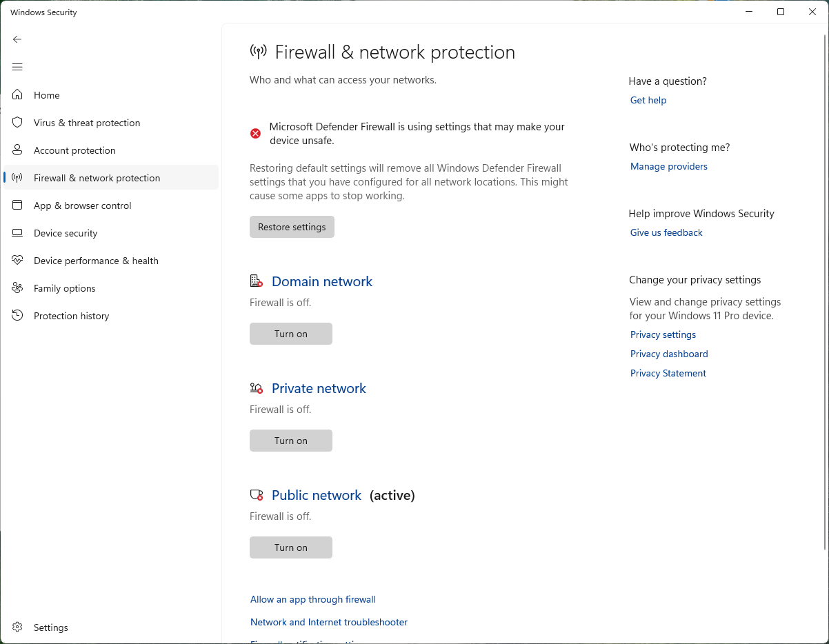Click the Device performance heart icon
This screenshot has height=644, width=829.
click(18, 261)
